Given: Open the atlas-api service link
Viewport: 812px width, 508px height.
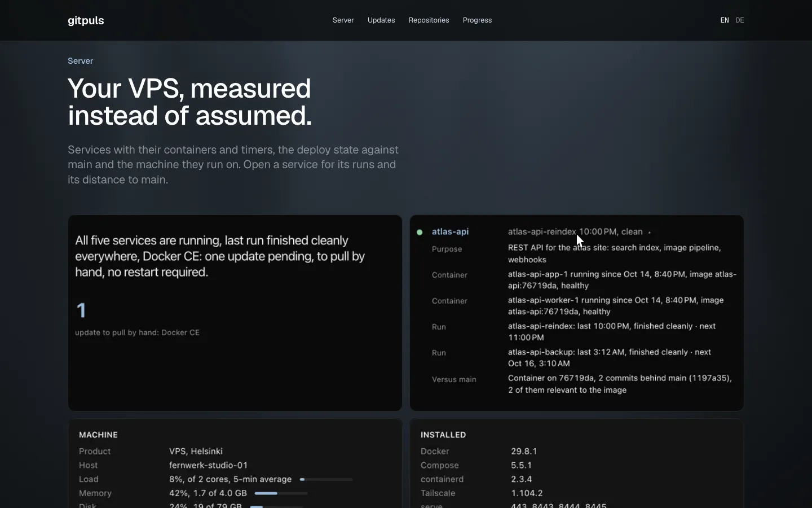Looking at the screenshot, I should pyautogui.click(x=450, y=231).
